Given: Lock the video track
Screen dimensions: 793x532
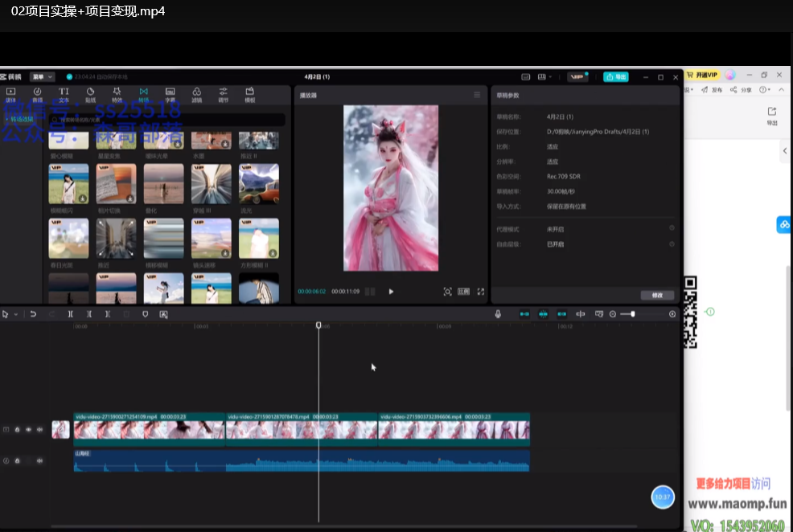Looking at the screenshot, I should click(x=17, y=429).
